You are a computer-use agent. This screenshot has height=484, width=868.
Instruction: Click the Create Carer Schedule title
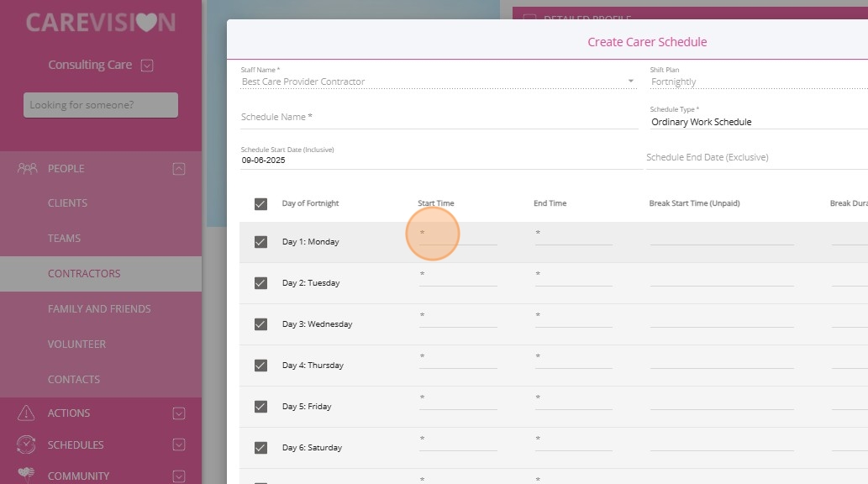pyautogui.click(x=647, y=42)
